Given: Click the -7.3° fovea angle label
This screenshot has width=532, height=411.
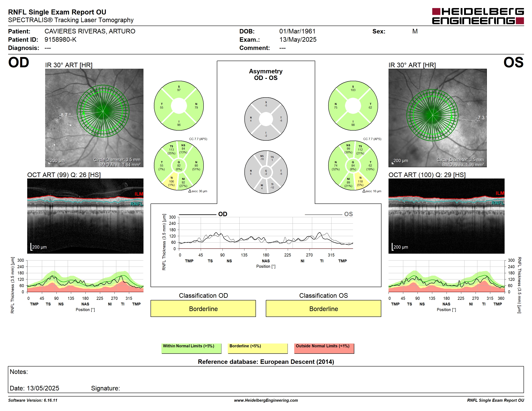Looking at the screenshot, I should [x=482, y=117].
